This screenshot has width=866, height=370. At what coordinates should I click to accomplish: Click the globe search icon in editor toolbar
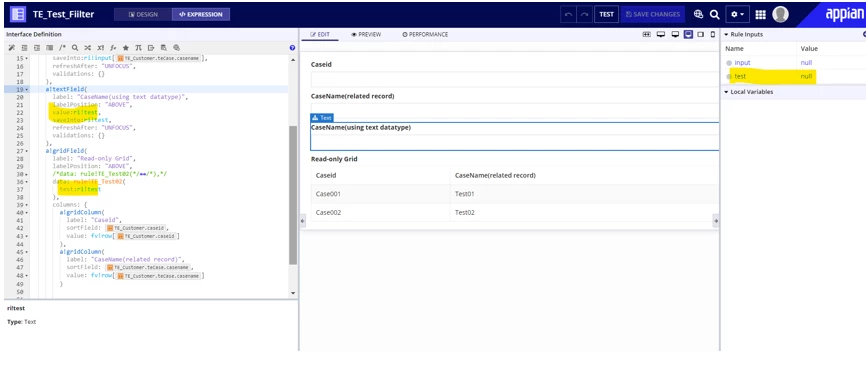click(x=176, y=48)
